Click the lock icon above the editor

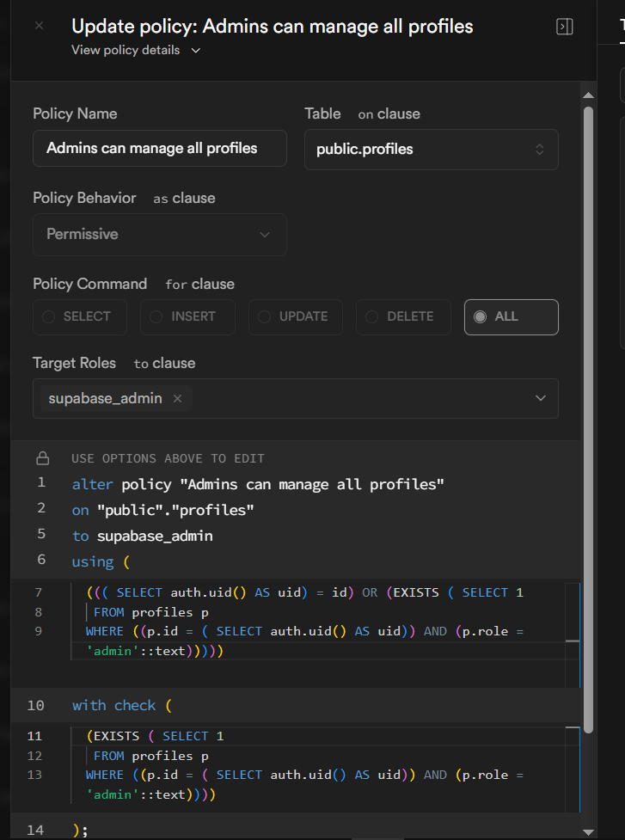pos(41,458)
